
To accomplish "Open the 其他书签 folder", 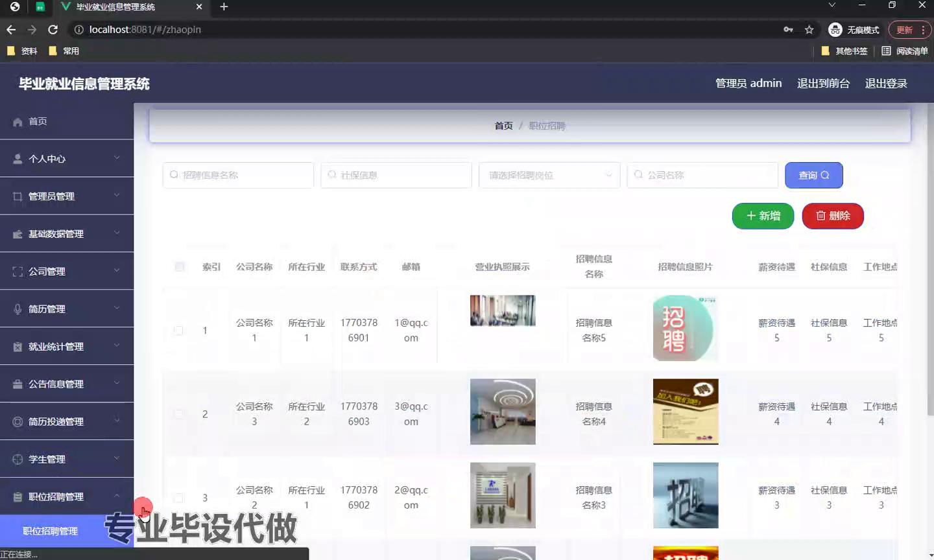I will [x=844, y=51].
